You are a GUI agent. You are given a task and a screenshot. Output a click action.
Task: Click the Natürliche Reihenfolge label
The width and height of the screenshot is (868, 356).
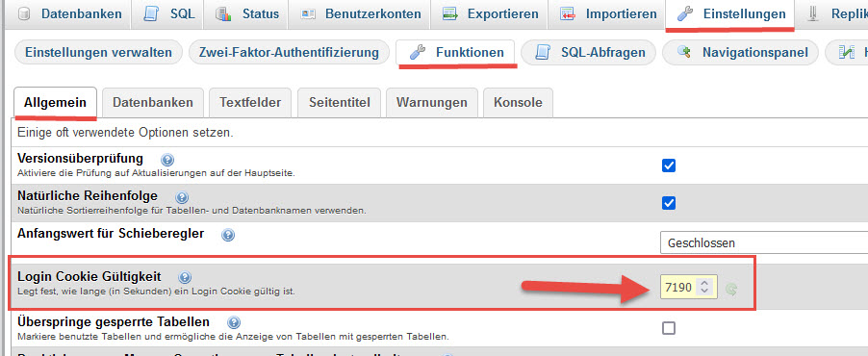click(x=88, y=196)
